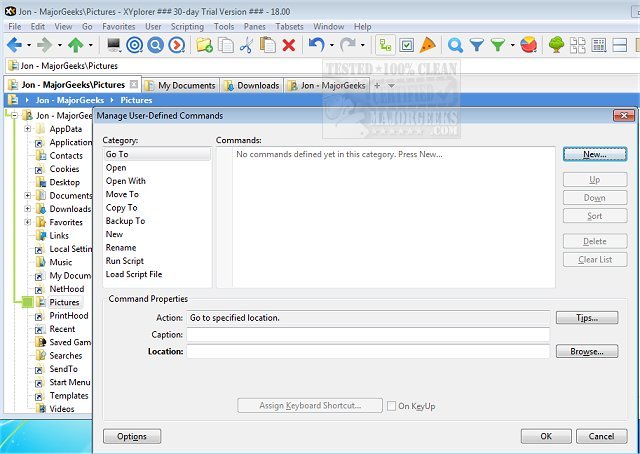Viewport: 640px width, 454px height.
Task: Click the green tree icon
Action: 556,45
